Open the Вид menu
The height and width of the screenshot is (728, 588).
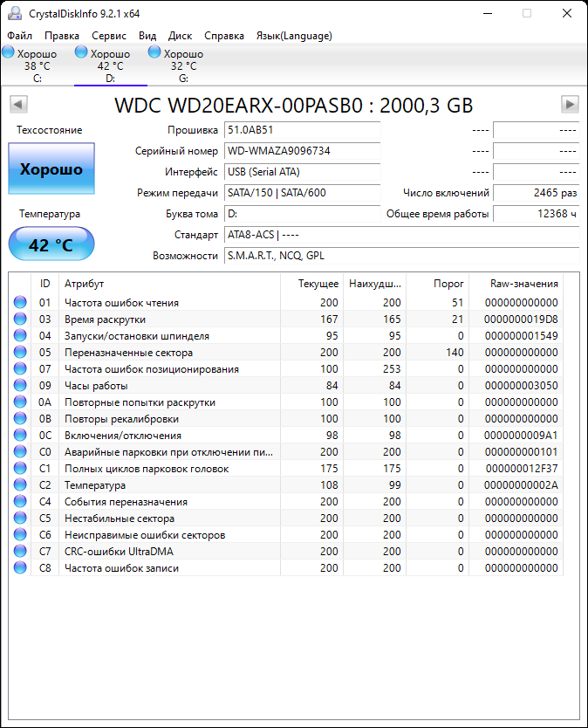147,36
